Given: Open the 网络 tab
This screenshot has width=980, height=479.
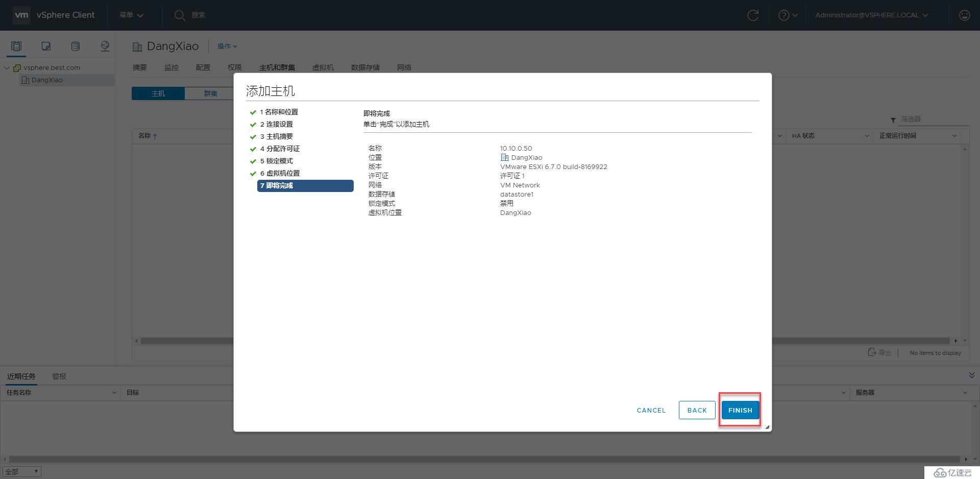Looking at the screenshot, I should coord(404,67).
